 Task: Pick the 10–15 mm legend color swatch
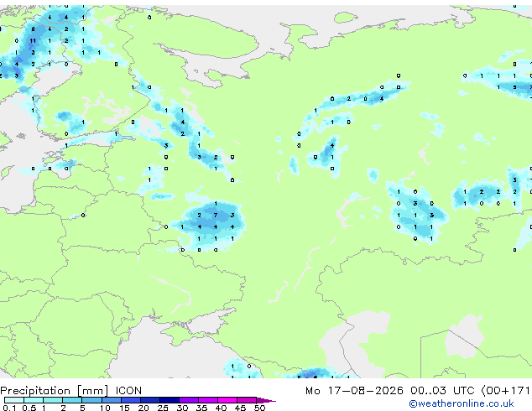pyautogui.click(x=111, y=400)
